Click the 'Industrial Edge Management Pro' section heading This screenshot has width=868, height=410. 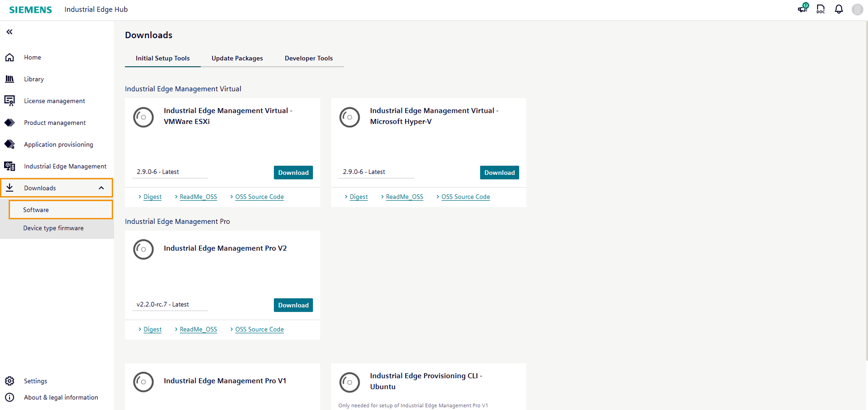(x=178, y=222)
